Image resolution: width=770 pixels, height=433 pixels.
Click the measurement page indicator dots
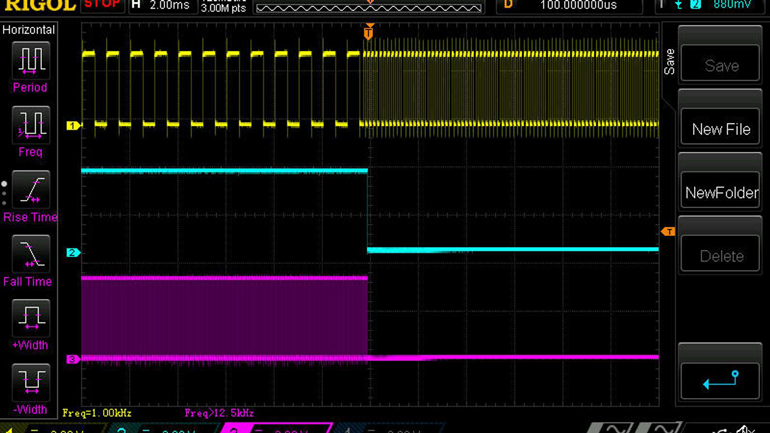point(4,193)
